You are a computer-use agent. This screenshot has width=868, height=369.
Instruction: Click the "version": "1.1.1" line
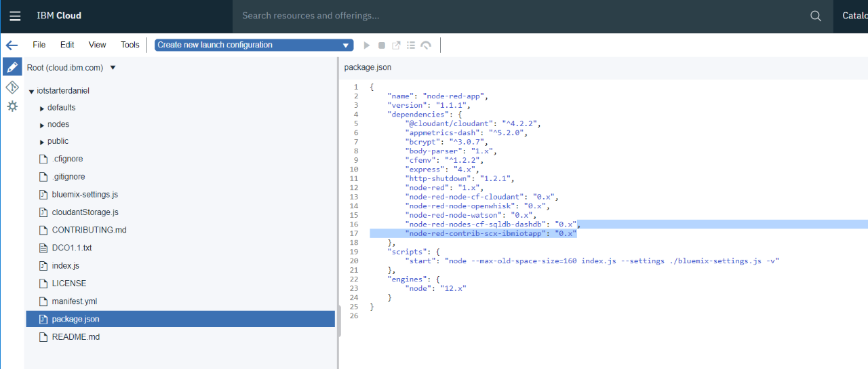[x=429, y=105]
